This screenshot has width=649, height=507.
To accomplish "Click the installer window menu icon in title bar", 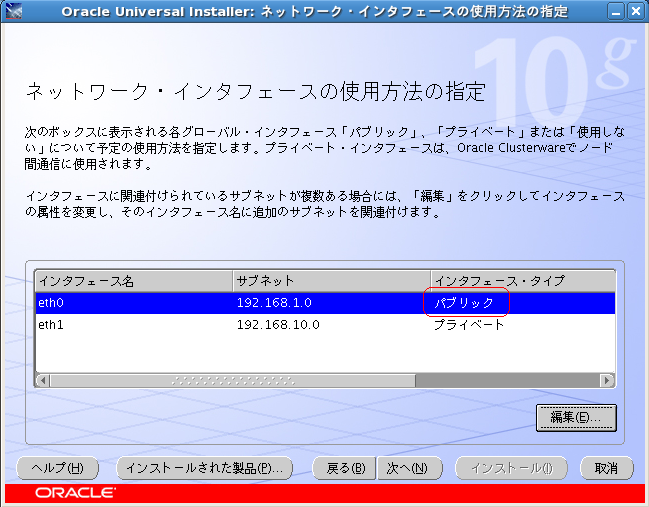I will click(x=13, y=11).
